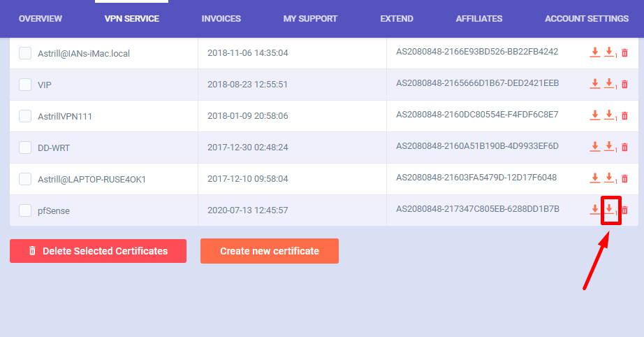Click second download icon for AstrillVPN111

coord(609,115)
